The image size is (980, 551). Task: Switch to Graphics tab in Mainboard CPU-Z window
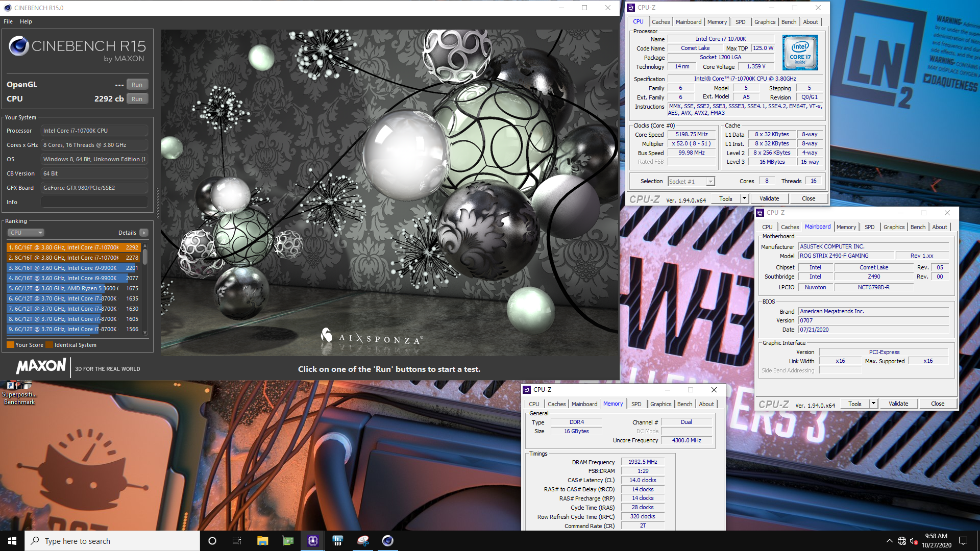coord(894,227)
